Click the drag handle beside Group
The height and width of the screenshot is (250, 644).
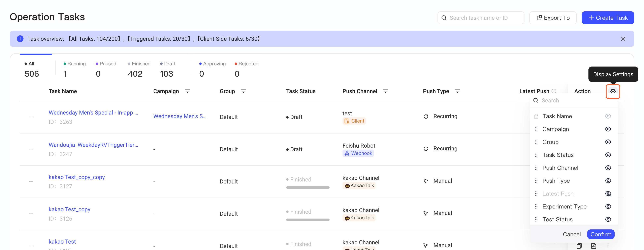pos(536,142)
